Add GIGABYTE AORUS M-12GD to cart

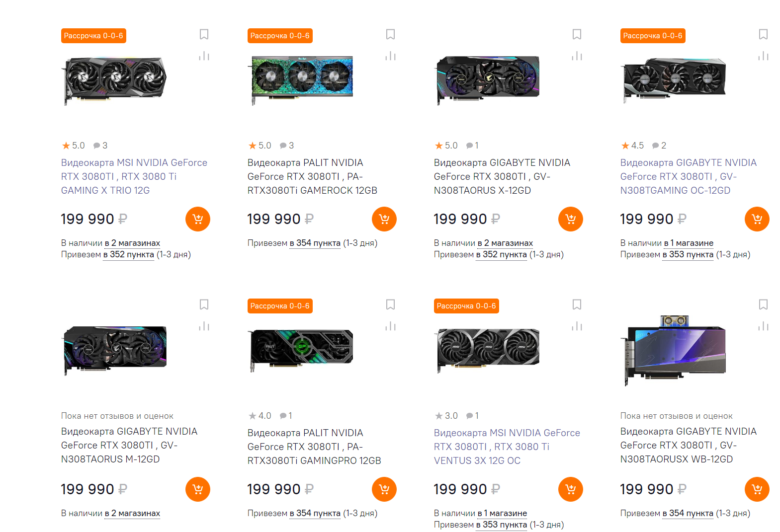[197, 489]
